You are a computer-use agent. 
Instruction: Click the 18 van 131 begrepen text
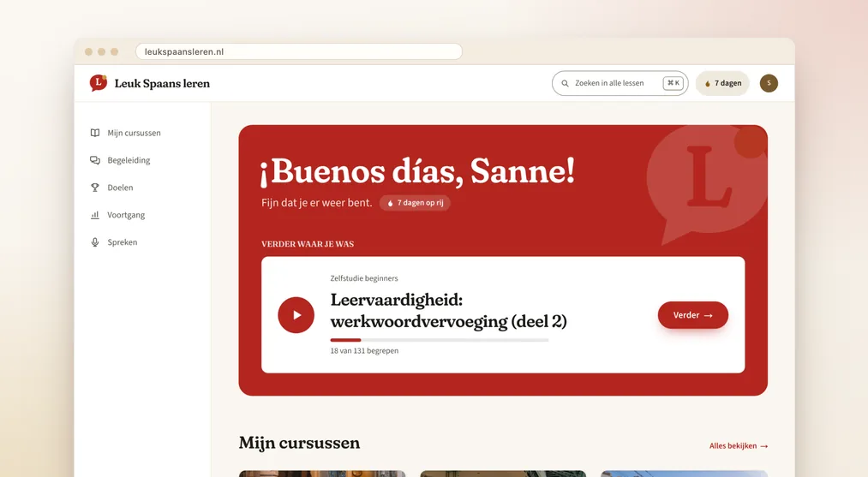pyautogui.click(x=364, y=350)
